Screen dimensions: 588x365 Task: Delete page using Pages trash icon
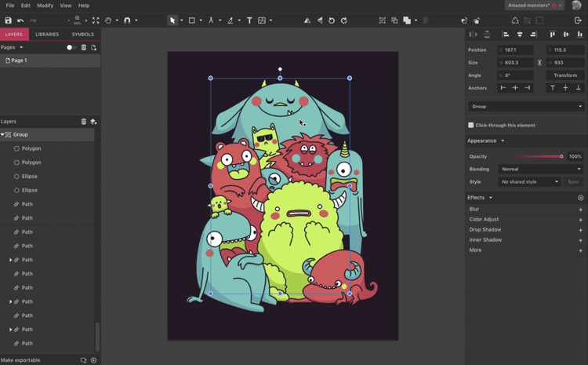[x=84, y=47]
